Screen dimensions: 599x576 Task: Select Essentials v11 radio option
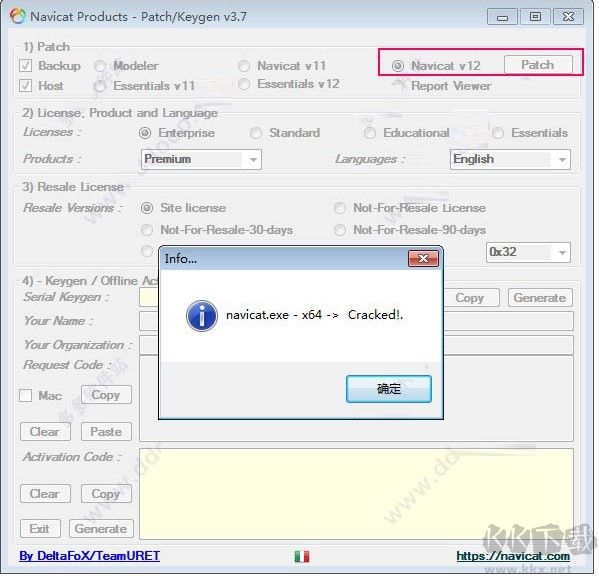tap(100, 86)
